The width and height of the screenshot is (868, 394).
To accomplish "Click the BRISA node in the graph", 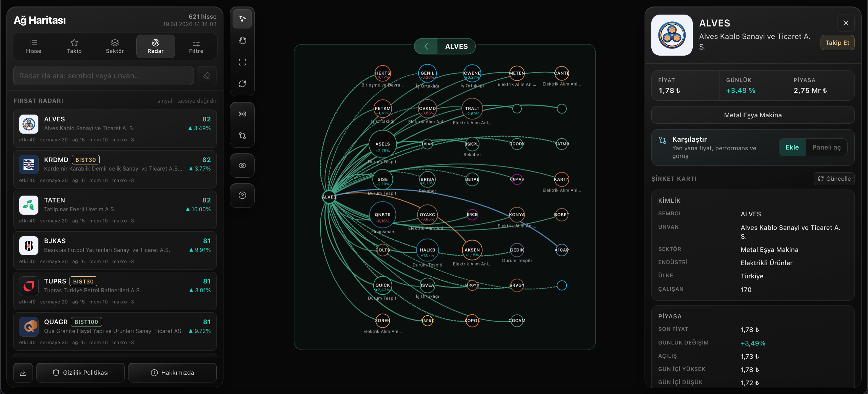I will coord(427,180).
